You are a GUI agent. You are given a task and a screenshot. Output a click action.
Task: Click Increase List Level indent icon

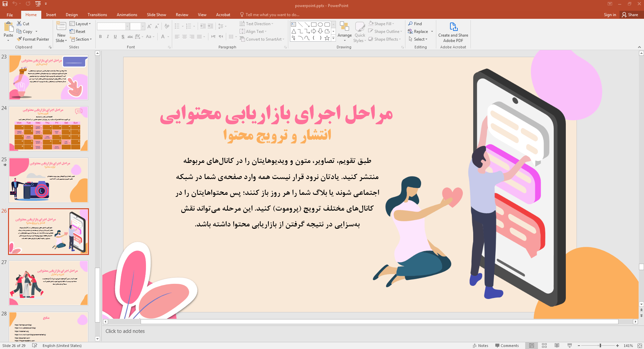210,26
